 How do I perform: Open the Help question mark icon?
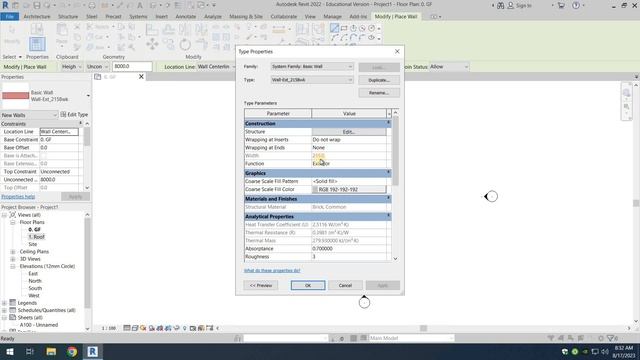(576, 5)
